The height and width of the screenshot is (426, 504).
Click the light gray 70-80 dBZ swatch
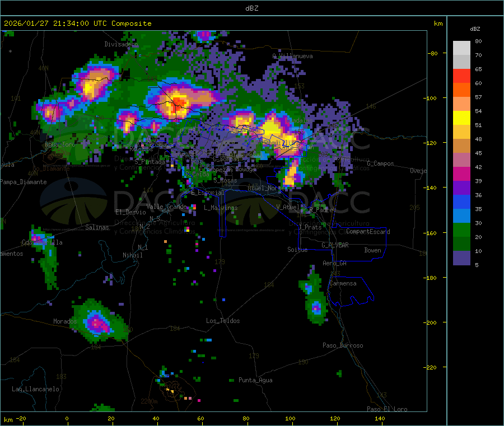coord(461,48)
